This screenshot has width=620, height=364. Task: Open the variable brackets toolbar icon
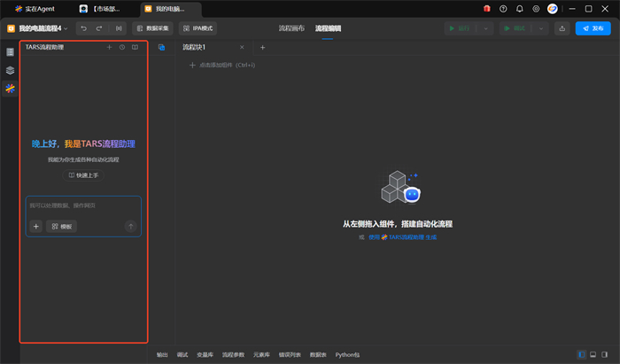(x=119, y=28)
